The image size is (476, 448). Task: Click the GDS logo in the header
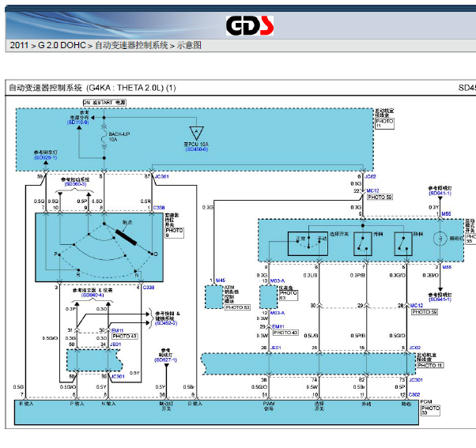click(x=250, y=26)
